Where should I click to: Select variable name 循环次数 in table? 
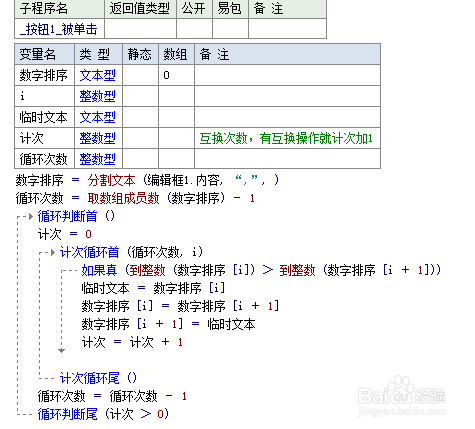pyautogui.click(x=43, y=159)
